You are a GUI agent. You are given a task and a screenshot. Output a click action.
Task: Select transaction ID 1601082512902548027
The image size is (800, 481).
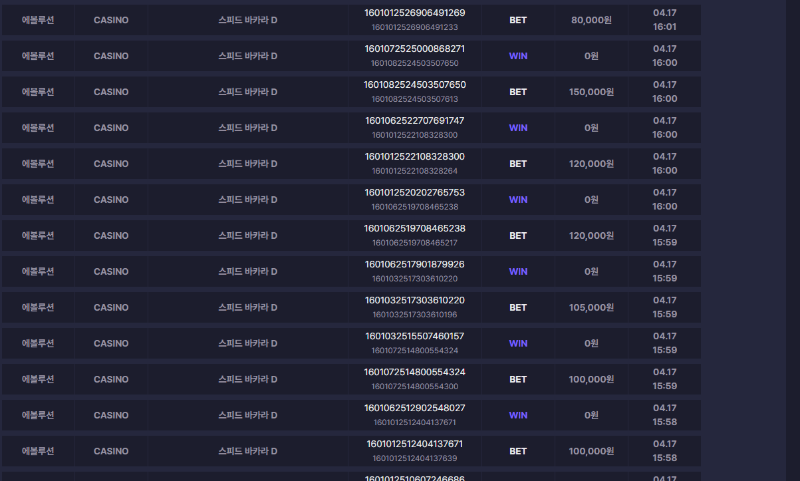coord(415,409)
